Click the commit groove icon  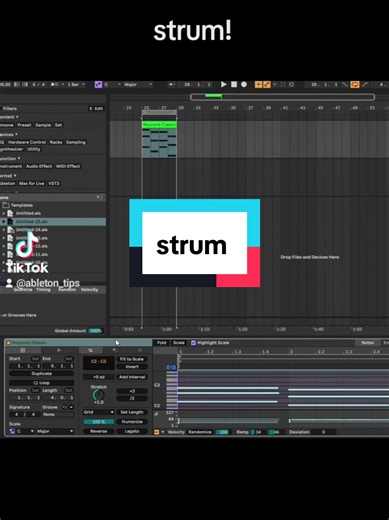point(71,407)
